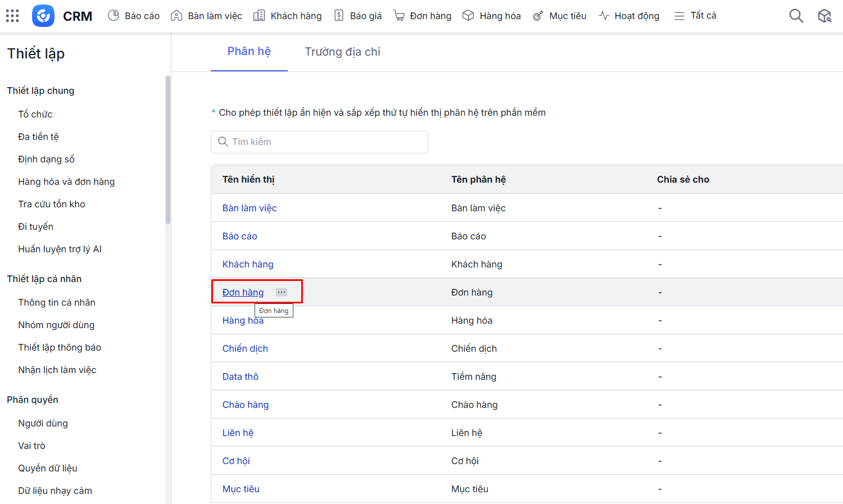Screen dimensions: 843x504
Task: Open the app launcher grid icon
Action: click(x=12, y=16)
